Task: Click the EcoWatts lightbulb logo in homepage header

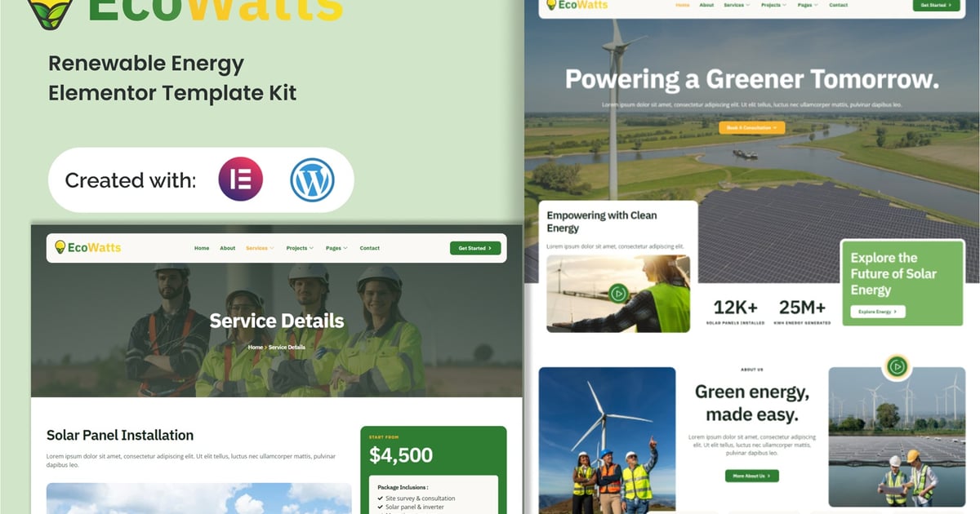Action: pos(551,5)
